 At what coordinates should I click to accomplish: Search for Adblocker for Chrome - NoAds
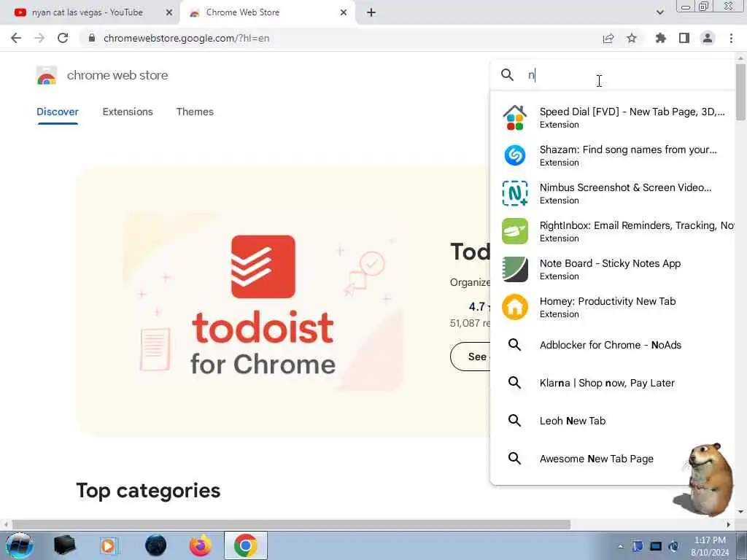[613, 345]
